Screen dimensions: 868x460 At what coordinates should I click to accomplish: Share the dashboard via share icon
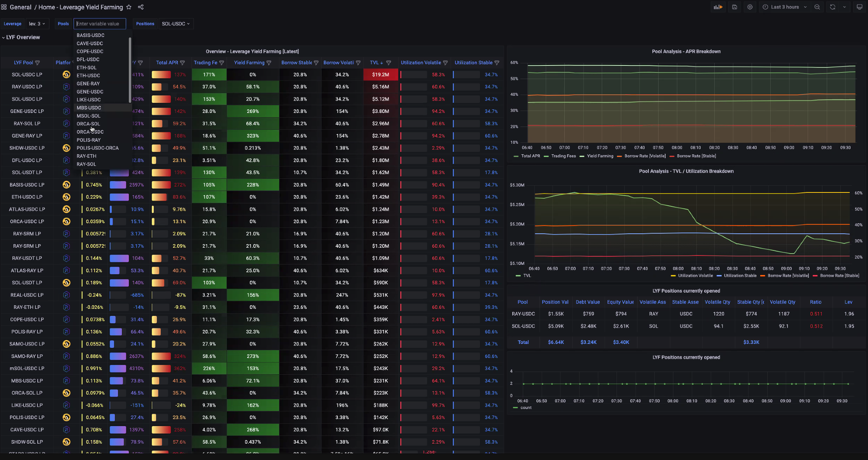[141, 7]
